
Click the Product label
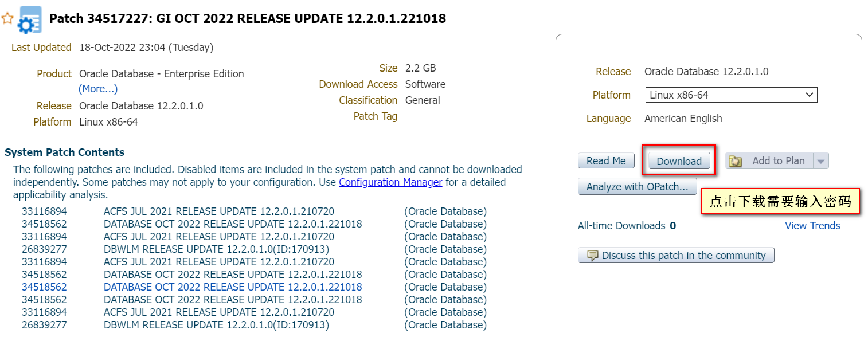[x=54, y=74]
